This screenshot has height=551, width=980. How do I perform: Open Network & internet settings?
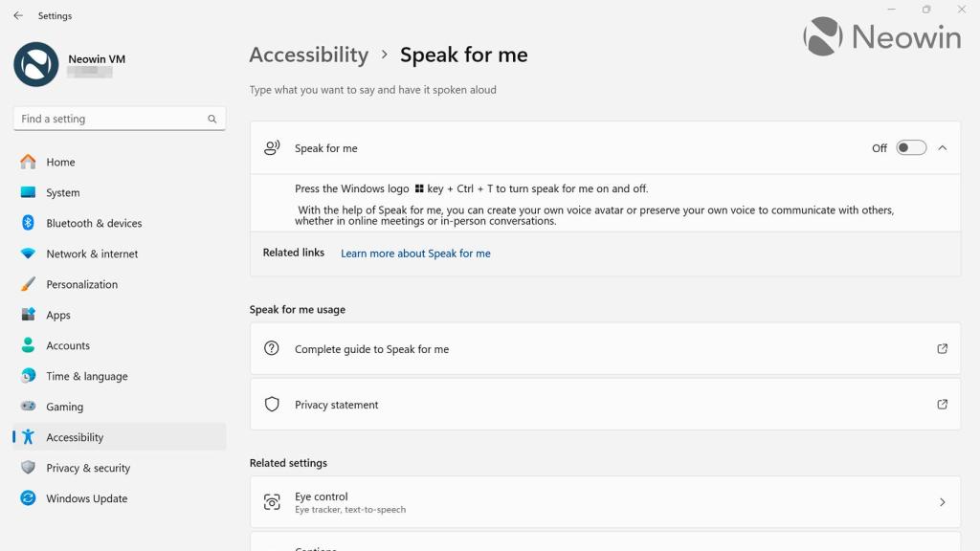point(119,253)
